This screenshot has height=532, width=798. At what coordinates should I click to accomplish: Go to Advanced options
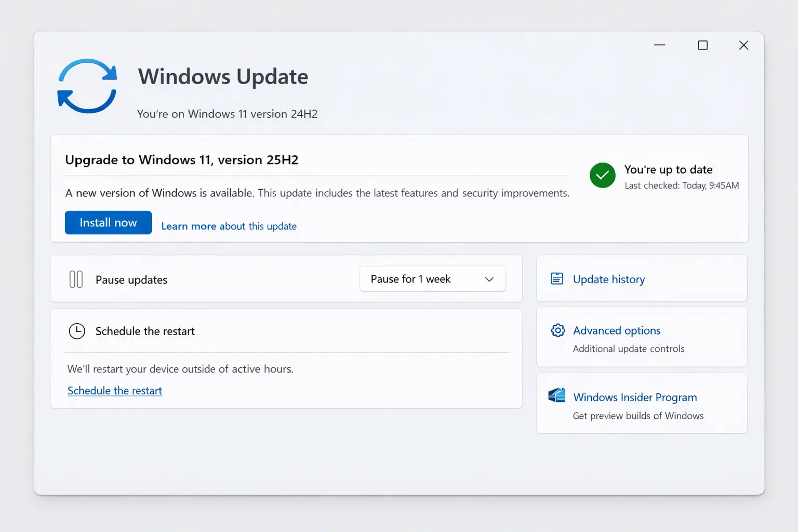tap(617, 330)
